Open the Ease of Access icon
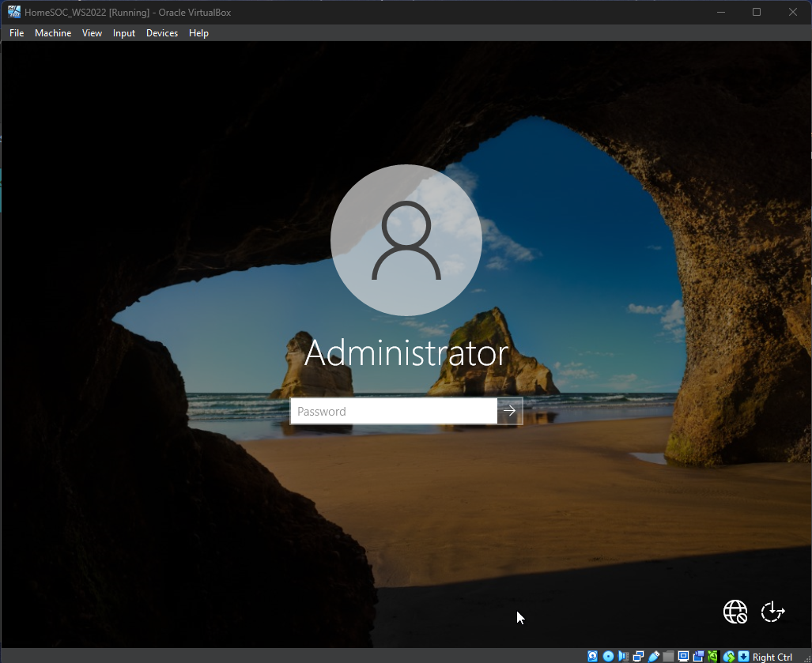Viewport: 812px width, 663px height. (x=772, y=612)
